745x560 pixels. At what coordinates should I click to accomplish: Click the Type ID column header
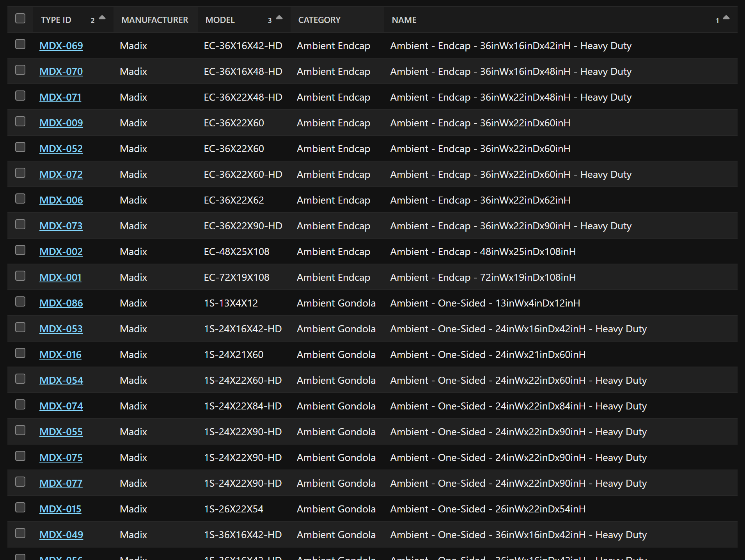coord(56,20)
